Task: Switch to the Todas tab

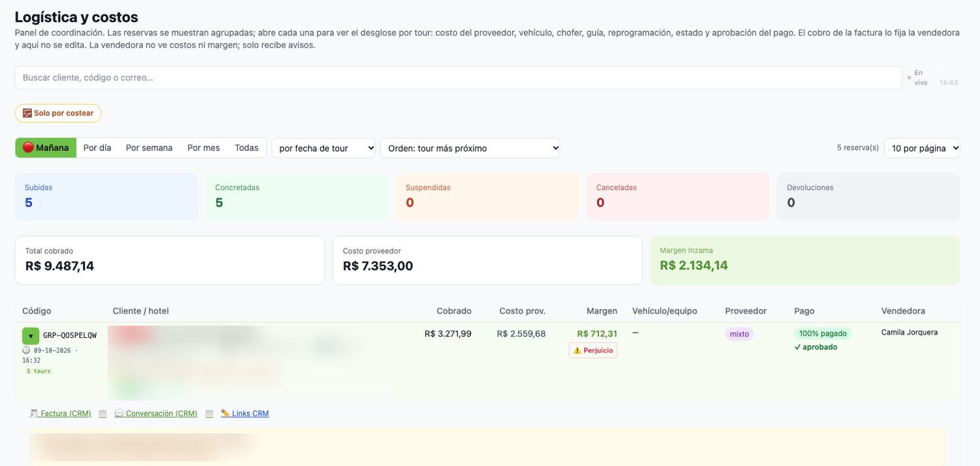Action: (x=246, y=148)
